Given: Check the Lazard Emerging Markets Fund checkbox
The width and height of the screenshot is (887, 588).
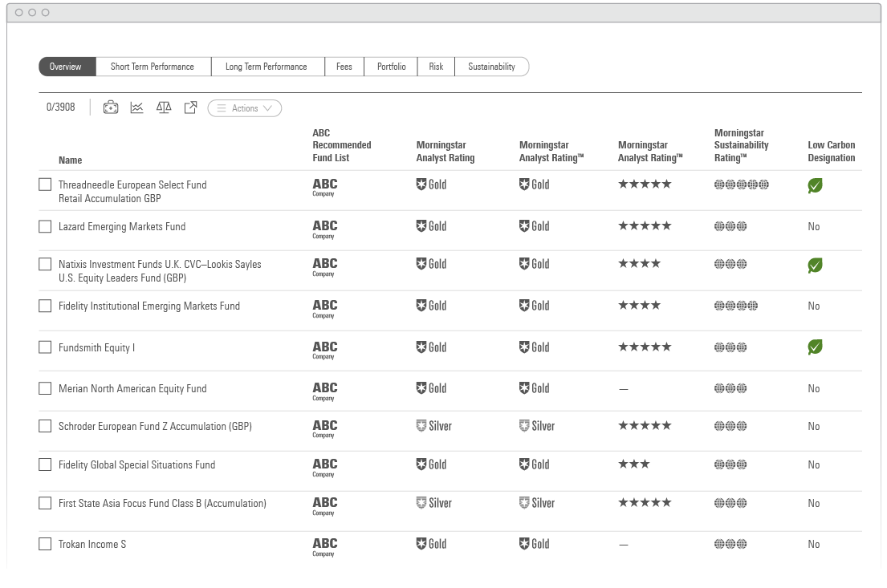Looking at the screenshot, I should (45, 227).
